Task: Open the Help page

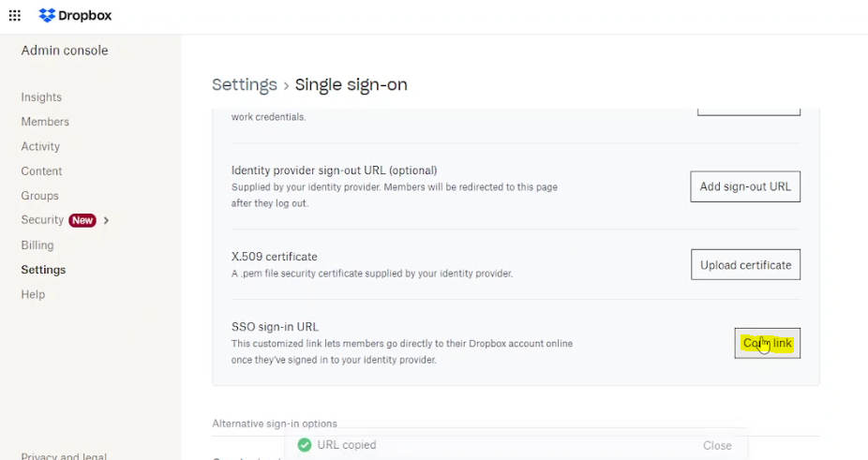Action: (x=33, y=294)
